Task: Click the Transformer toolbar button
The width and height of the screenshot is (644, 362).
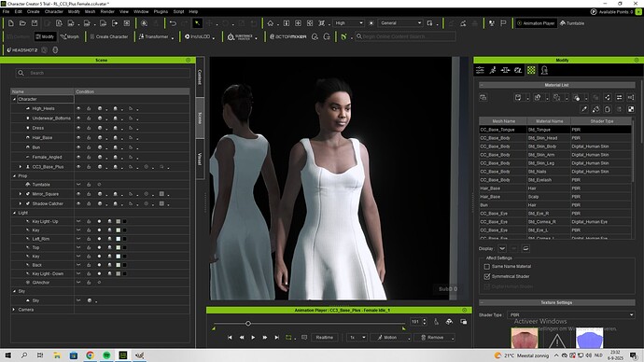Action: tap(154, 36)
